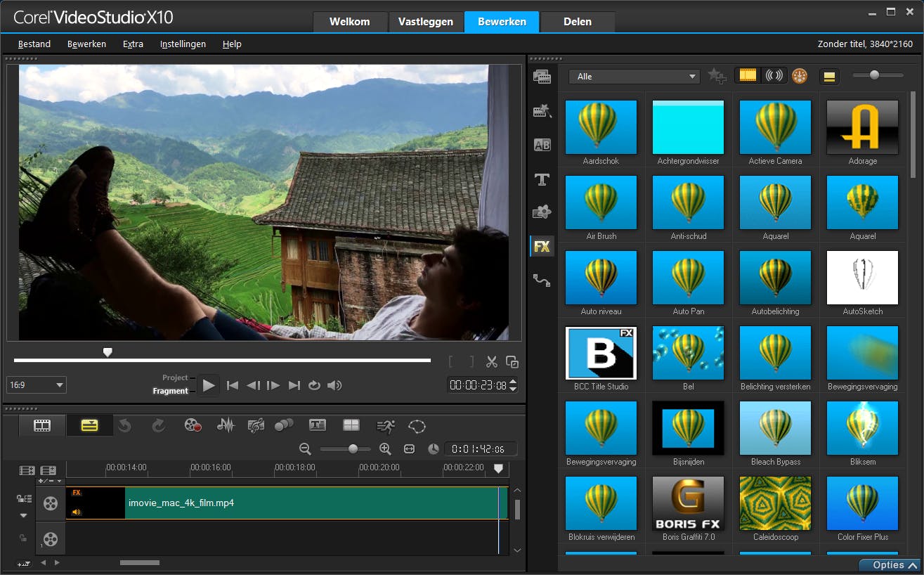Switch to the Vastleggen tab
This screenshot has width=924, height=575.
tap(426, 22)
